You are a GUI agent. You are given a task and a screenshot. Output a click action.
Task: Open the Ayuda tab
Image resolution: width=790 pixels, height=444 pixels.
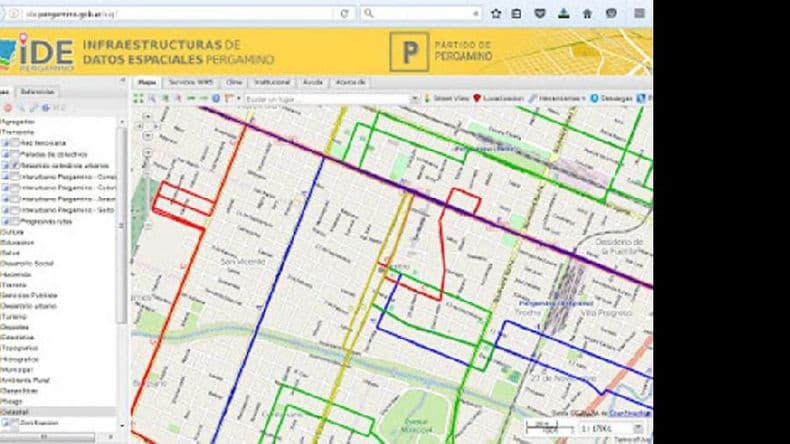[312, 82]
